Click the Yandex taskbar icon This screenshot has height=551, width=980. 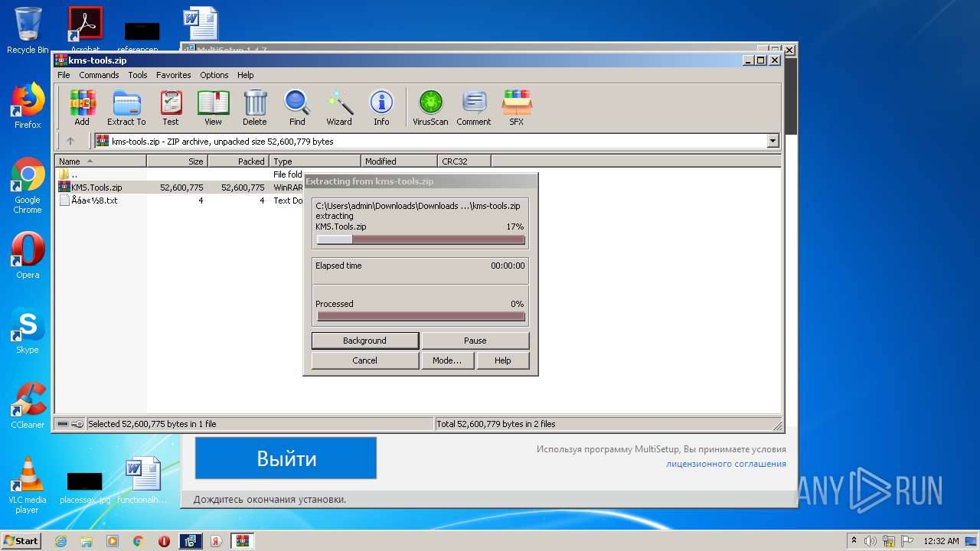(x=217, y=541)
